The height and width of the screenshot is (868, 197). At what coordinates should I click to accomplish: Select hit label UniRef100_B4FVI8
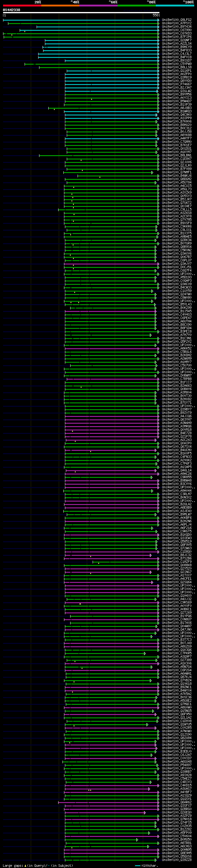177,57
